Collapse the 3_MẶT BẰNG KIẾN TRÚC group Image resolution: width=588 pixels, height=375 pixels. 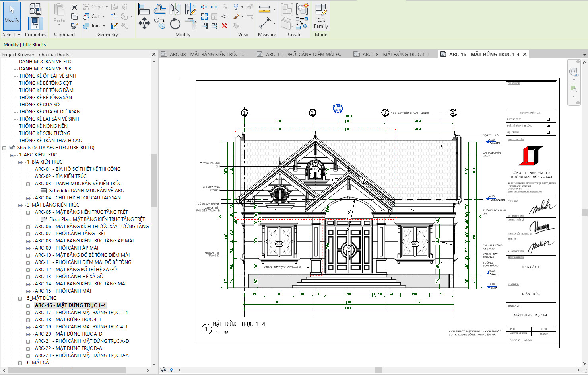(x=20, y=205)
